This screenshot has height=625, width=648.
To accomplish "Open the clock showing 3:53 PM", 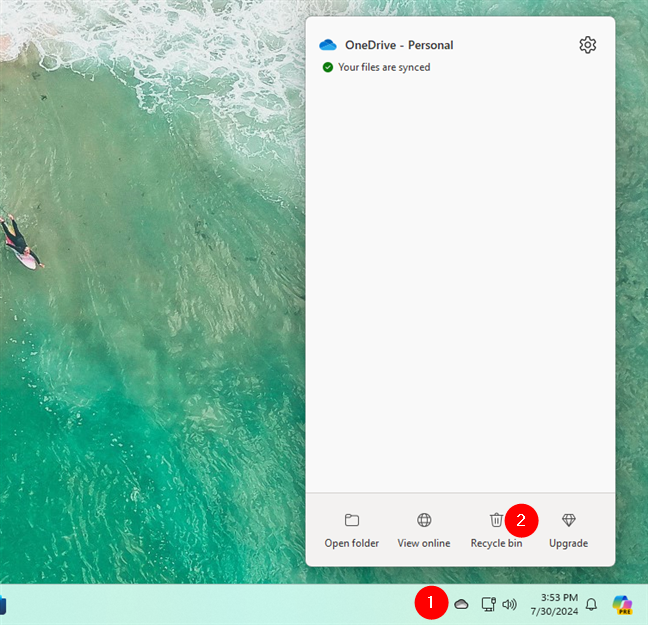I will pyautogui.click(x=554, y=604).
